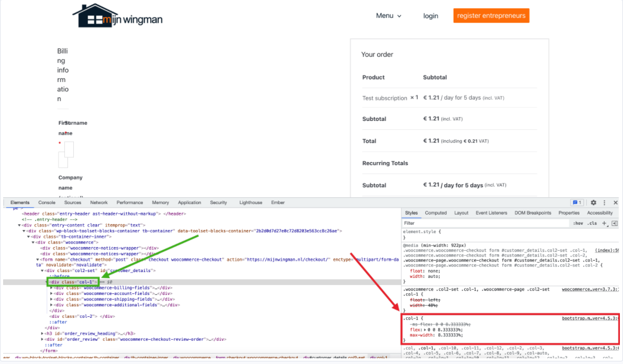Collapse the col2-set customer_details div

click(x=43, y=271)
